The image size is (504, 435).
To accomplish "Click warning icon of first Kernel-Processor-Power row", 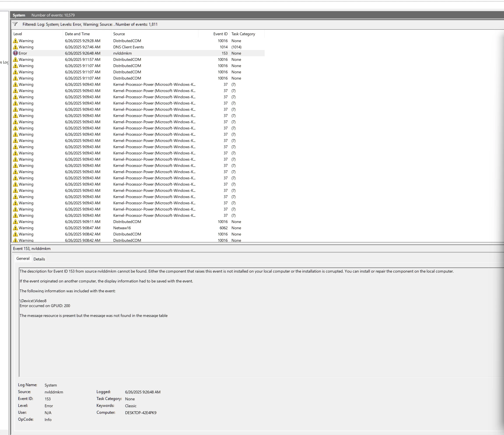I will coord(15,84).
